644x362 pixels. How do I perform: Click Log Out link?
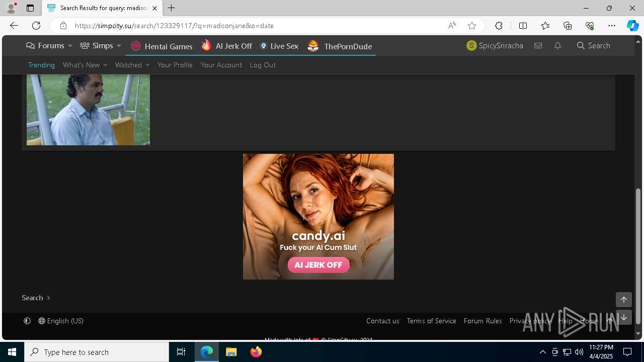(263, 65)
